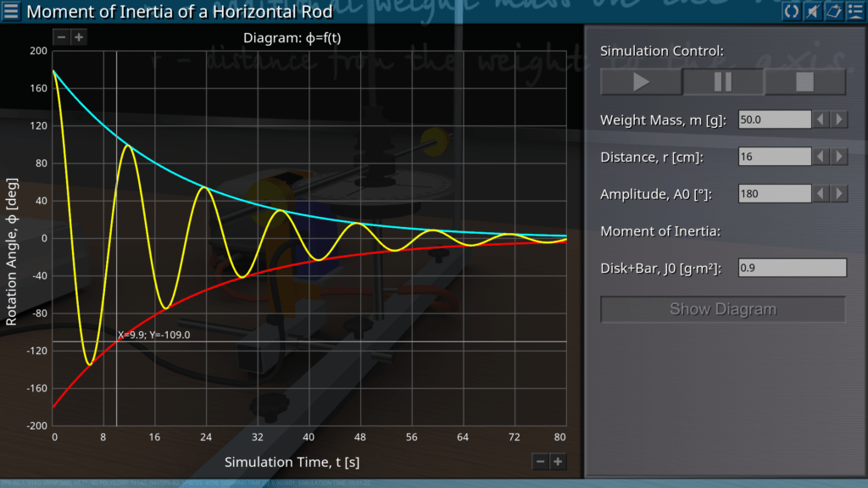The width and height of the screenshot is (868, 488).
Task: Click the Show Diagram button
Action: point(723,309)
